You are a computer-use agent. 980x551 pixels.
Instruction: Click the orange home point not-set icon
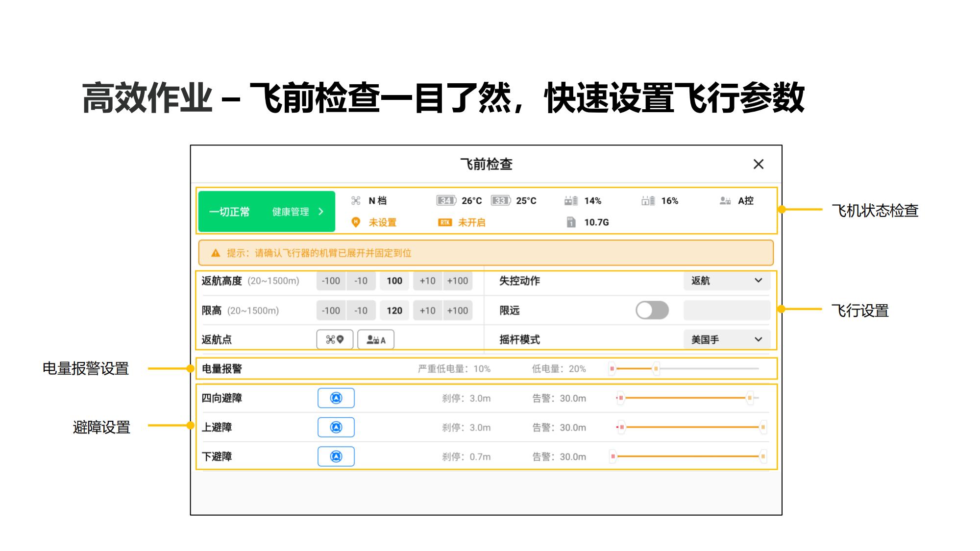pos(356,222)
